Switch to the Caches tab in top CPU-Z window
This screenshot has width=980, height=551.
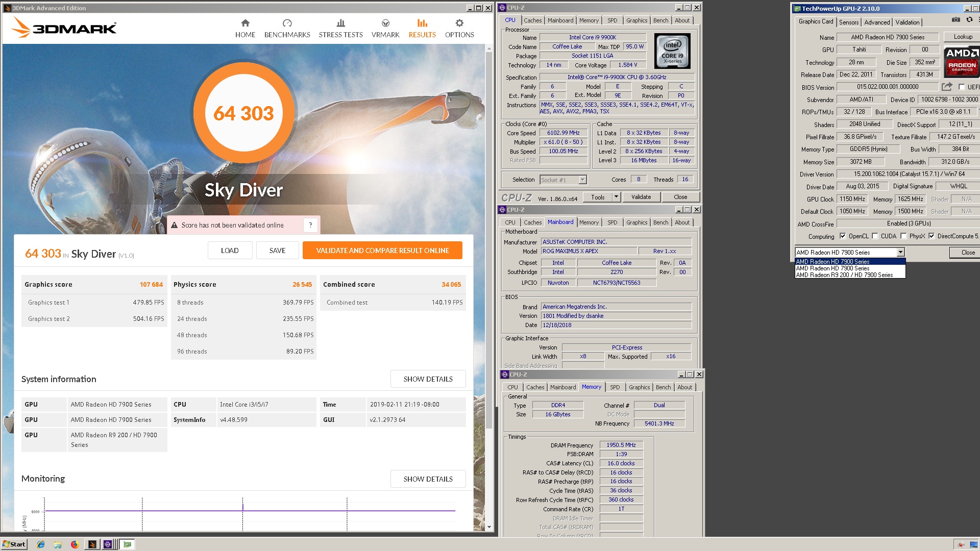coord(532,20)
